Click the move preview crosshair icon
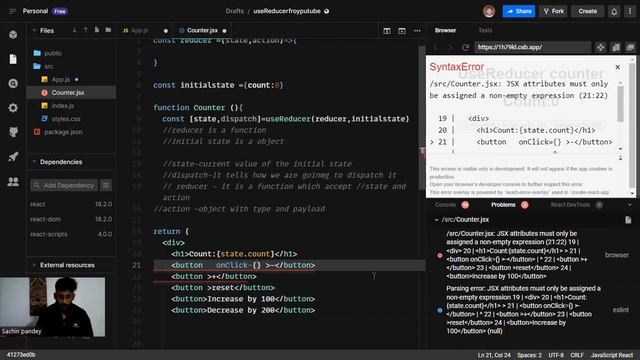The width and height of the screenshot is (640, 360). tap(600, 47)
